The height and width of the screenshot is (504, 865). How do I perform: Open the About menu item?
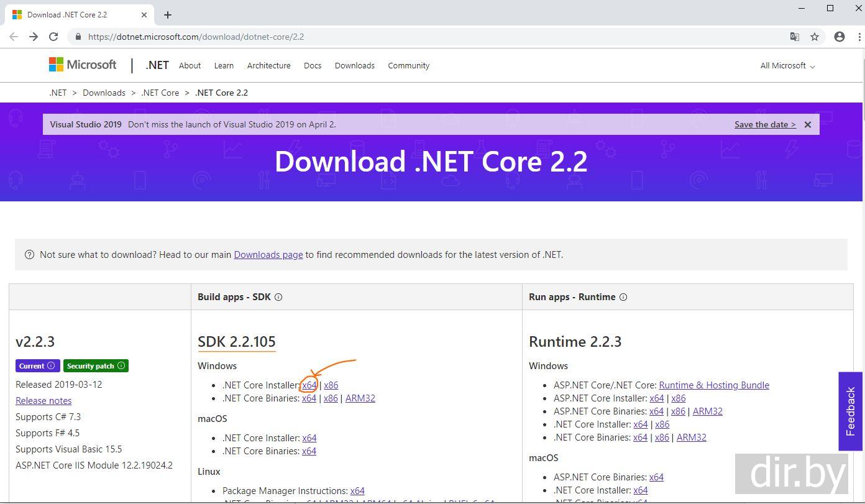[190, 65]
